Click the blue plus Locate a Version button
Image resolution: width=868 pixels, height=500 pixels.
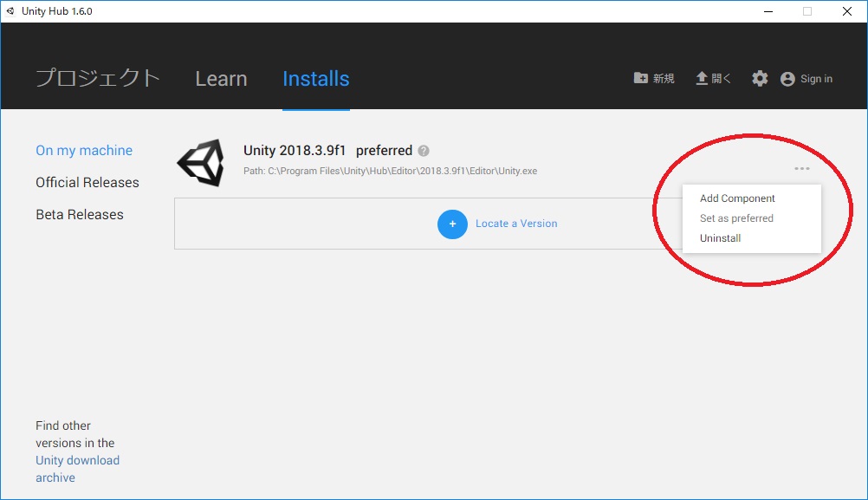(452, 224)
